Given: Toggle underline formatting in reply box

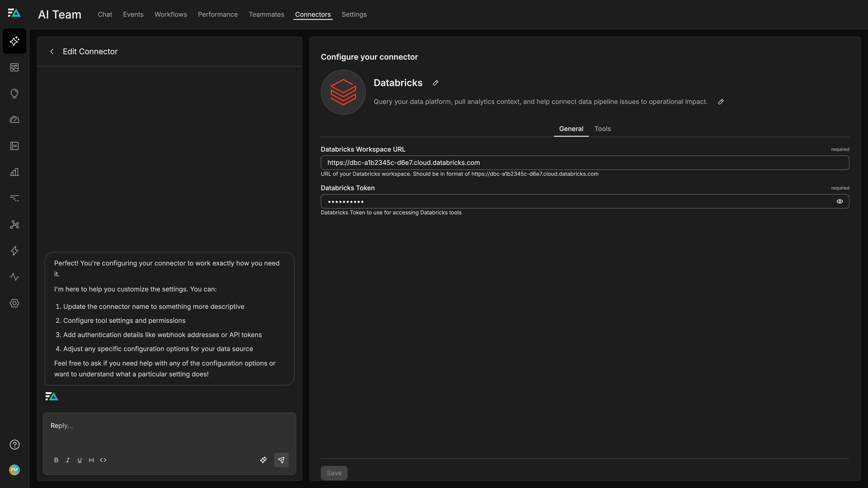Looking at the screenshot, I should [x=80, y=460].
